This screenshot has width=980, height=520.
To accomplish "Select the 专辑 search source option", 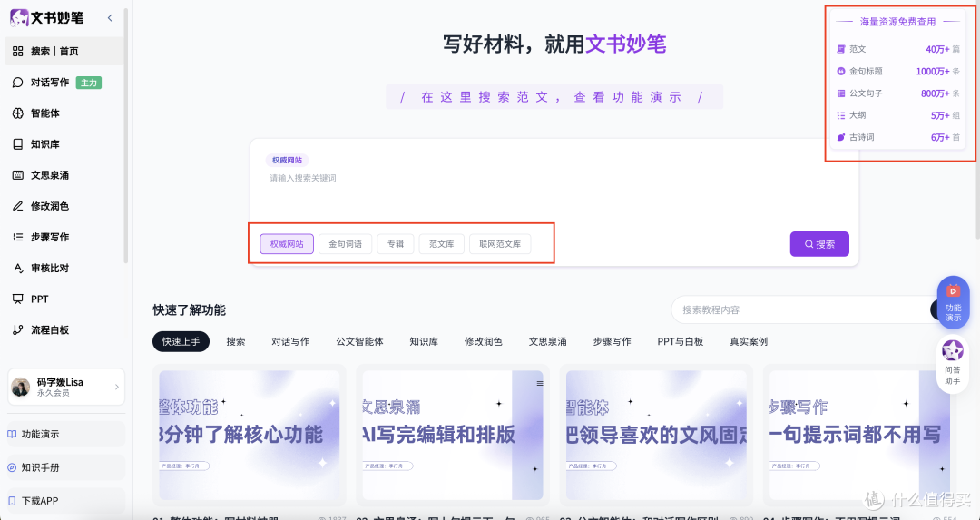I will [396, 244].
